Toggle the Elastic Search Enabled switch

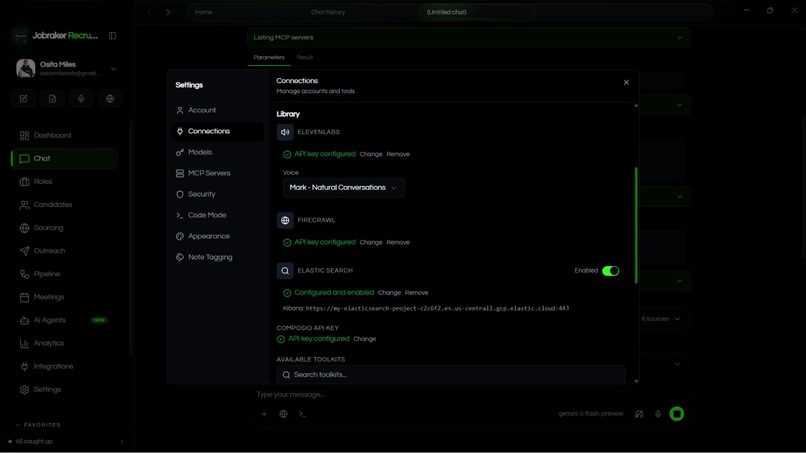point(611,271)
